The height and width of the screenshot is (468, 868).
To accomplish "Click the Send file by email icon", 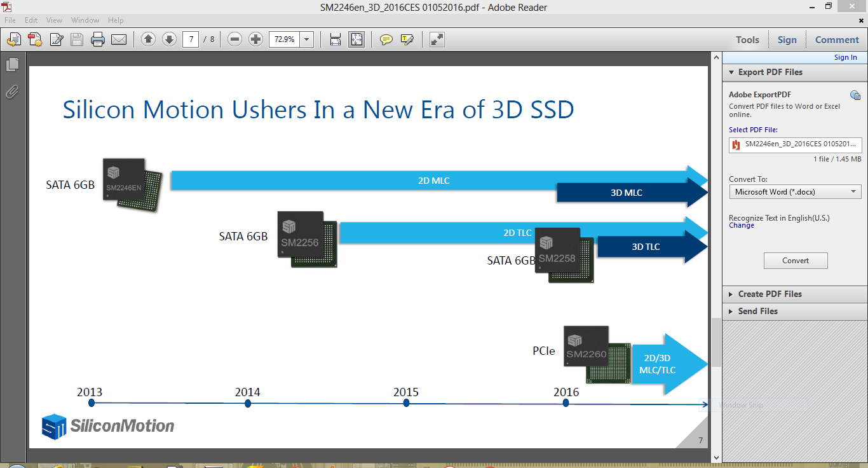I will 119,39.
